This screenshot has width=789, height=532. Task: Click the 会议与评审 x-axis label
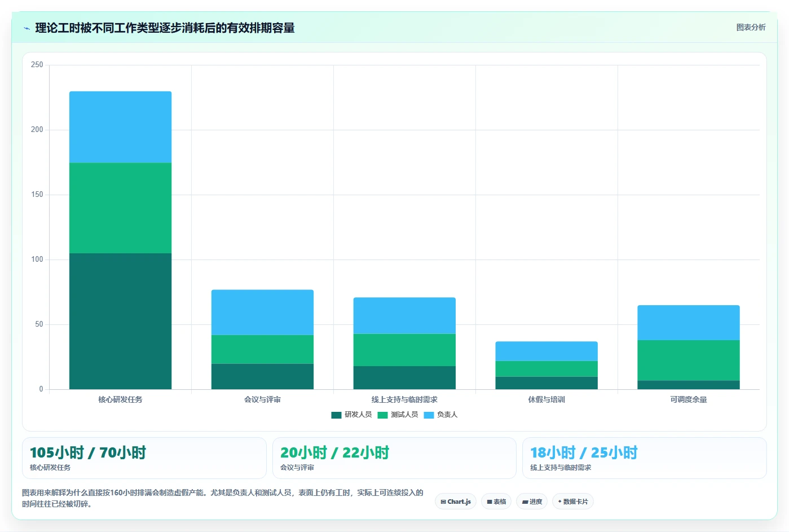click(x=262, y=399)
